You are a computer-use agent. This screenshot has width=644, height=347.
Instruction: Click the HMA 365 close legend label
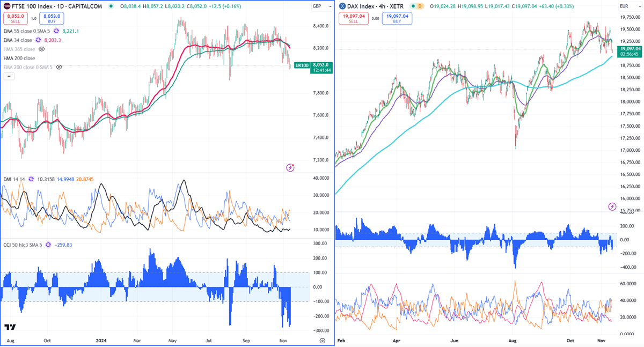(x=19, y=49)
